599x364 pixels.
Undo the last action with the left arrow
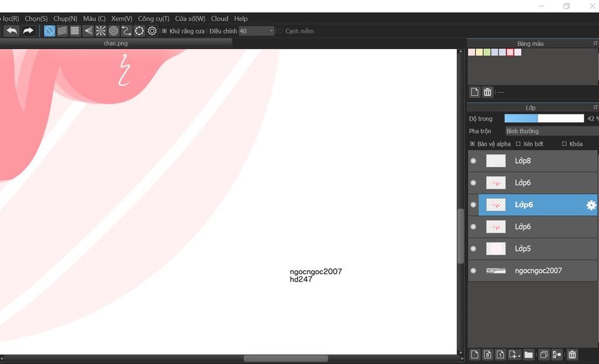(x=12, y=31)
